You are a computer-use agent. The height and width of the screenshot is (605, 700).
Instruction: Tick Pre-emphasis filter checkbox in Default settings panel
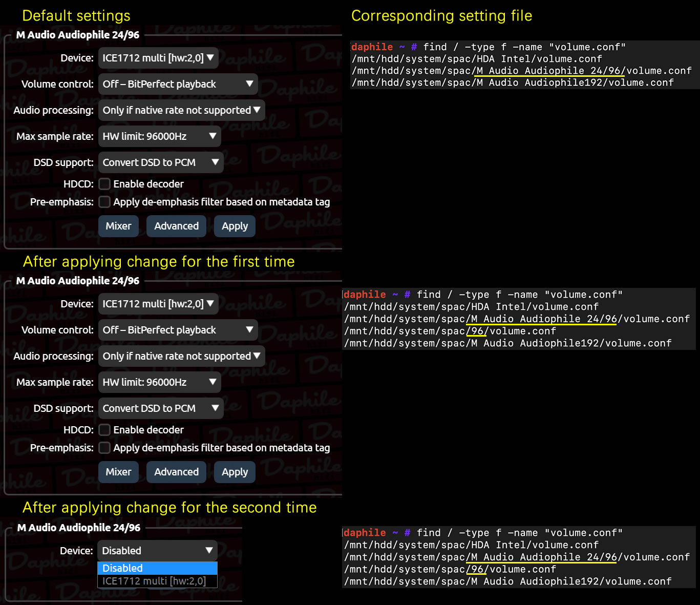pyautogui.click(x=104, y=202)
